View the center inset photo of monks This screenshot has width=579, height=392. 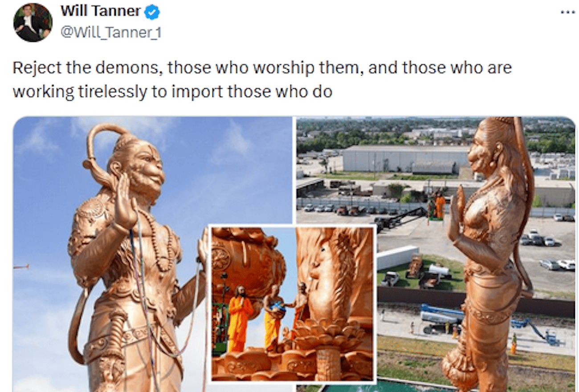(x=292, y=304)
